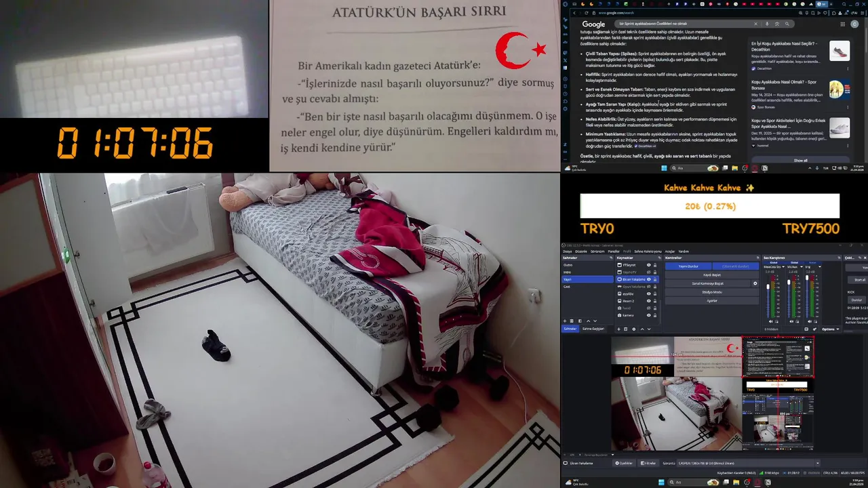This screenshot has width=868, height=488.
Task: Open Özellikler for the selected source
Action: [x=624, y=463]
